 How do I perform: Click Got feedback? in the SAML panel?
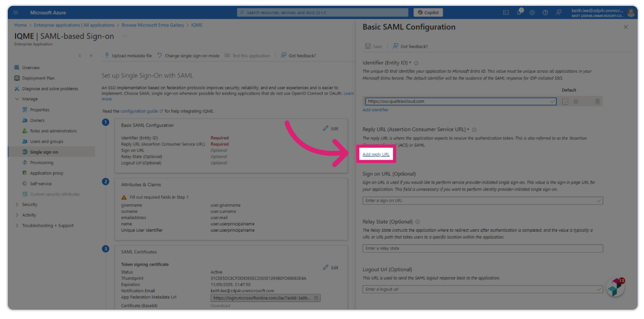tap(410, 47)
